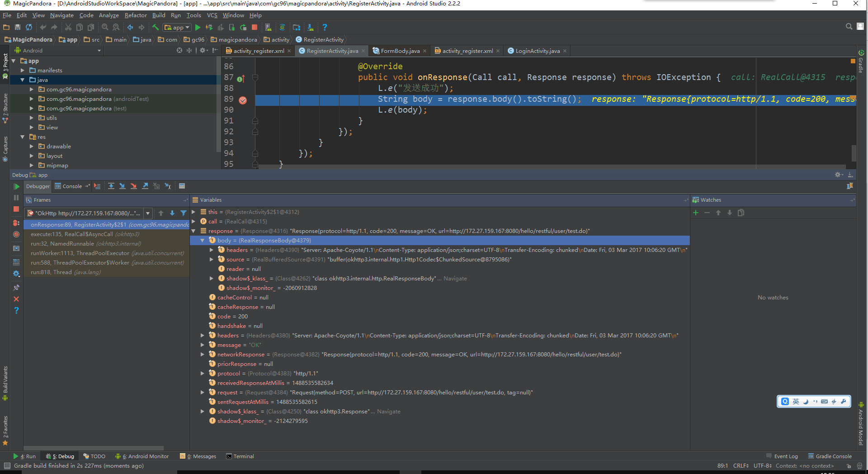Toggle the breakpoint on line 89

pyautogui.click(x=243, y=100)
